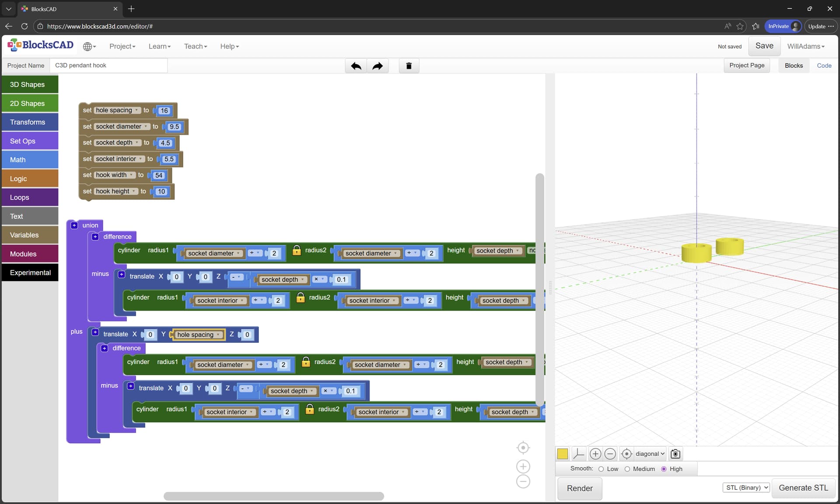This screenshot has width=840, height=504.
Task: Zoom out the 3D render view
Action: click(610, 454)
